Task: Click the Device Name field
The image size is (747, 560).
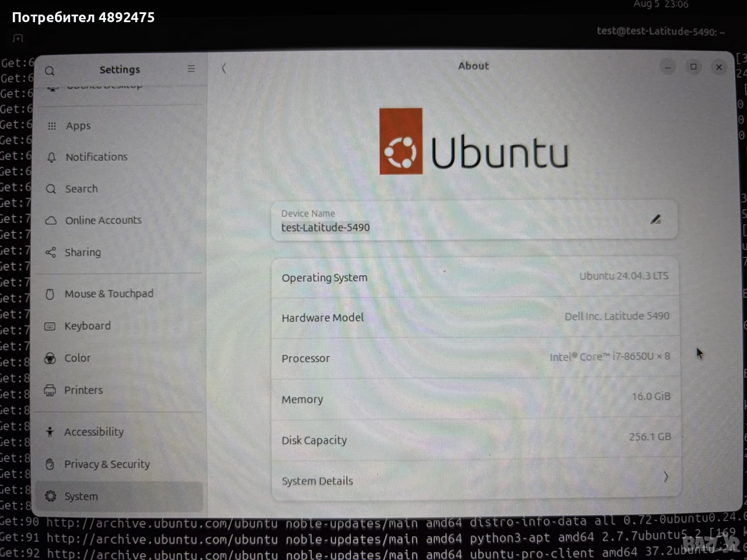Action: pyautogui.click(x=474, y=220)
